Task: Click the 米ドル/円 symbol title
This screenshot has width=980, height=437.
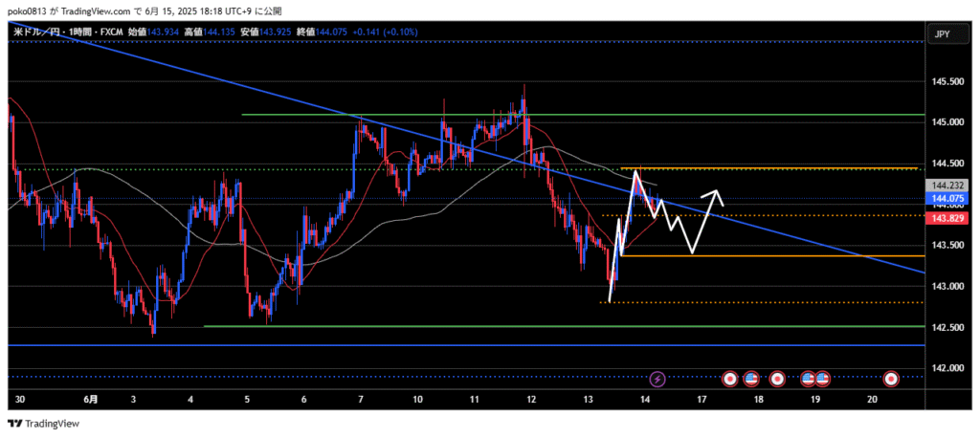Action: tap(39, 33)
